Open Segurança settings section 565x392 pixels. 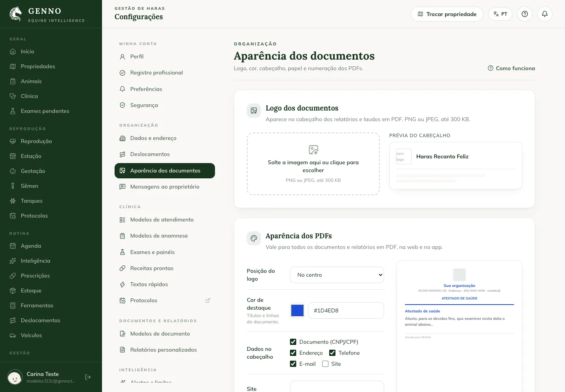pos(165,105)
